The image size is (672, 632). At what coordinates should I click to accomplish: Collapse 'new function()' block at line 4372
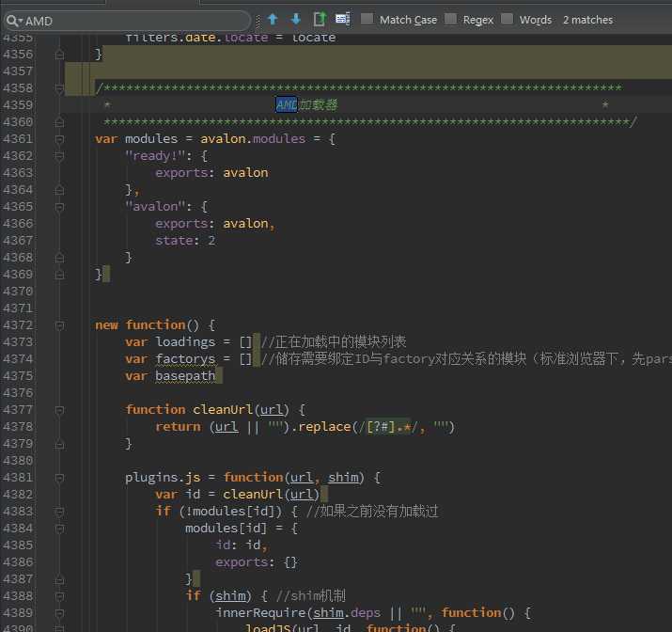click(x=59, y=325)
